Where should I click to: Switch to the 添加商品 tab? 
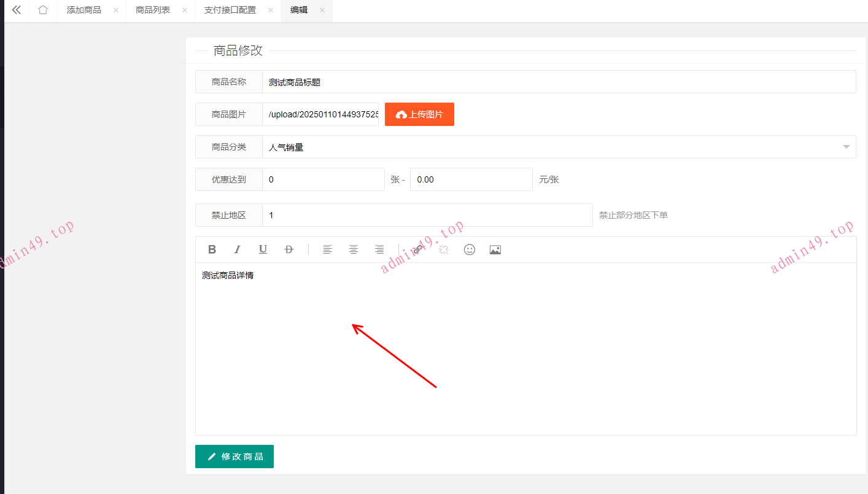tap(84, 10)
